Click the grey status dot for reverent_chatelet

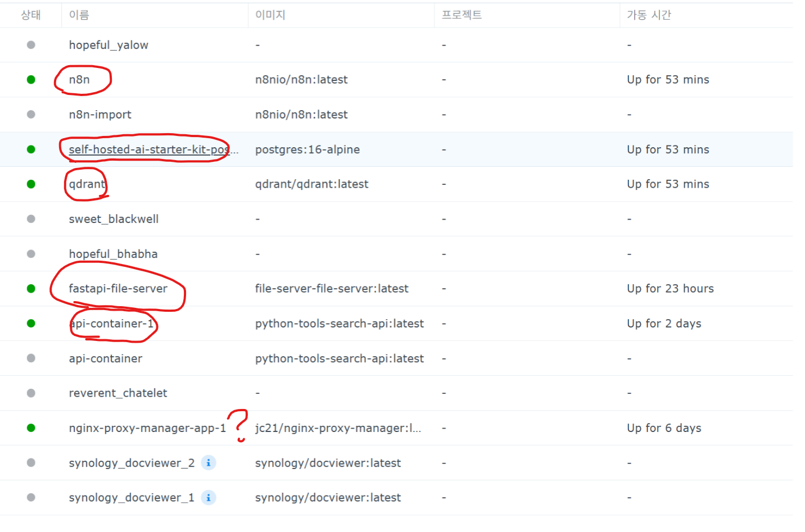click(31, 393)
